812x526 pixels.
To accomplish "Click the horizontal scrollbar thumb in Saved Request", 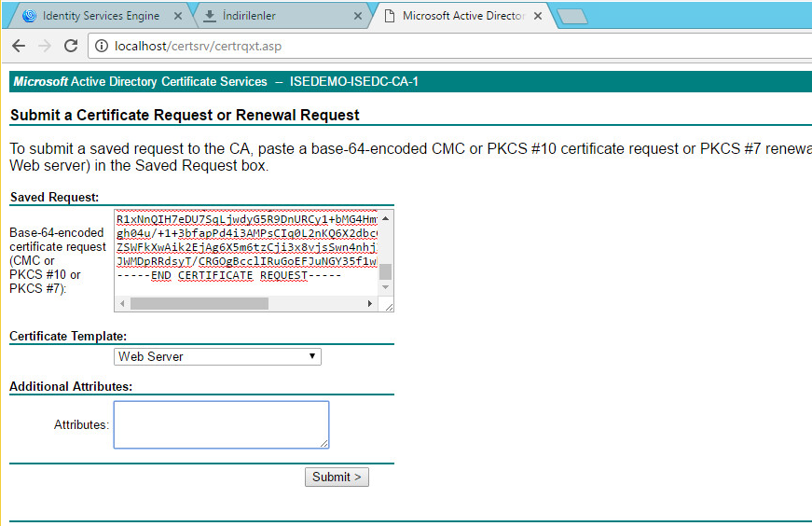I will [200, 304].
